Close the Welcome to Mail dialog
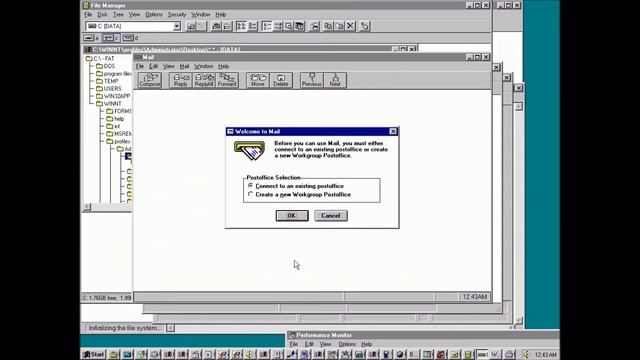Screen dimensions: 640x360 pyautogui.click(x=393, y=131)
